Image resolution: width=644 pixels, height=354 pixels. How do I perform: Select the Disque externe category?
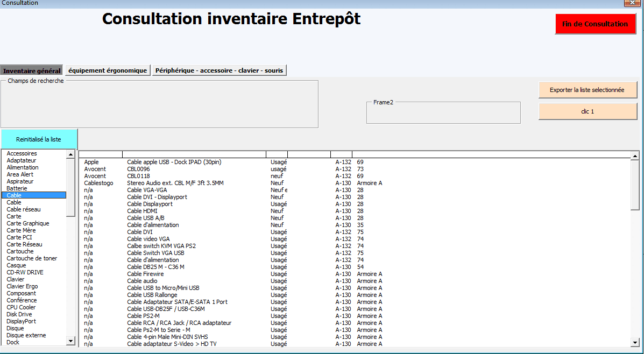26,335
